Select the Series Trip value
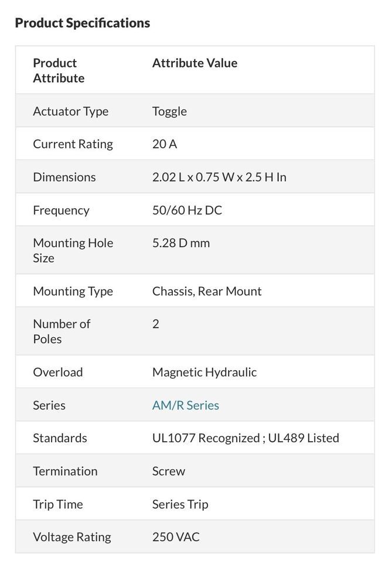This screenshot has width=392, height=563. coord(180,504)
